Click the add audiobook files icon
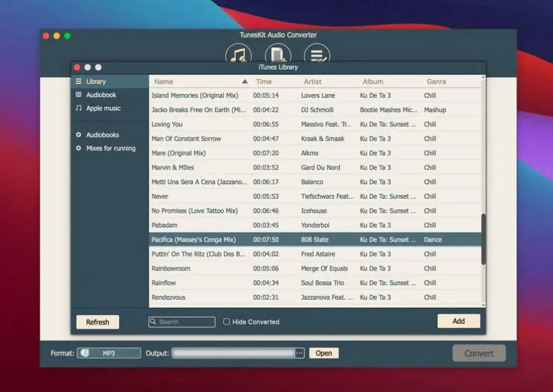The width and height of the screenshot is (553, 392). (278, 54)
